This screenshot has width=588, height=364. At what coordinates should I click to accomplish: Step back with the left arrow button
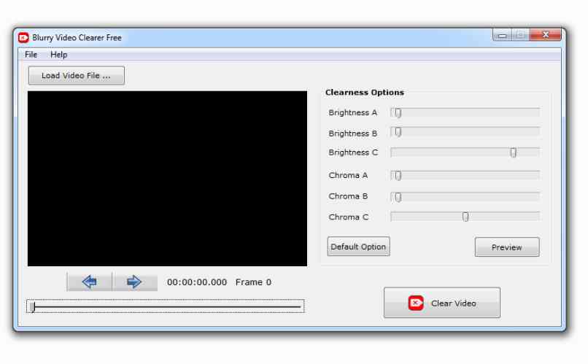[x=90, y=282]
